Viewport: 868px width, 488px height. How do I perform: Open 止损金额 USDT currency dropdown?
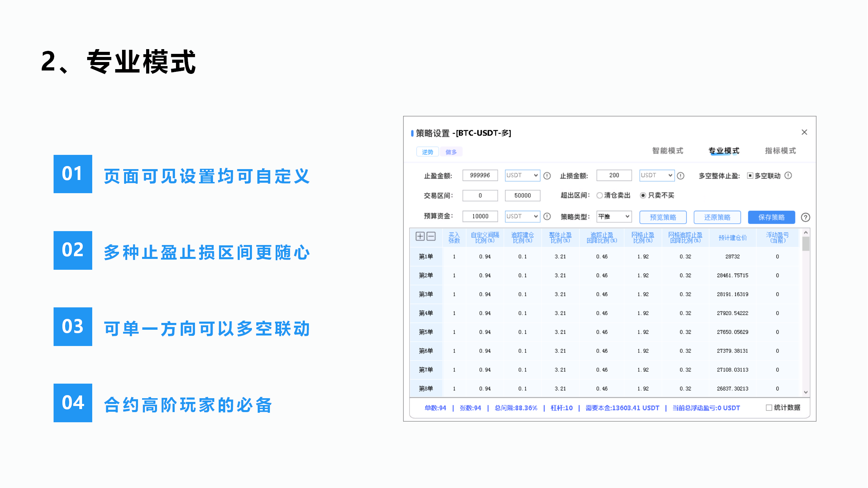657,175
